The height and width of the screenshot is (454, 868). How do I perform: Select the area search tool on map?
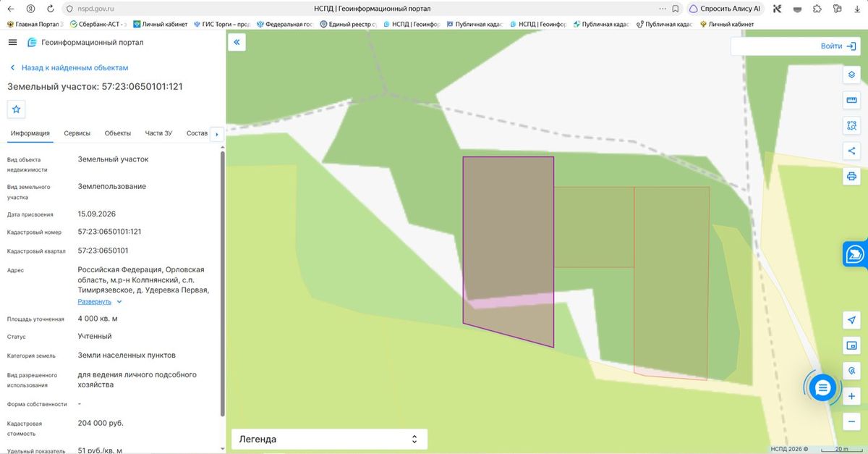pos(851,126)
